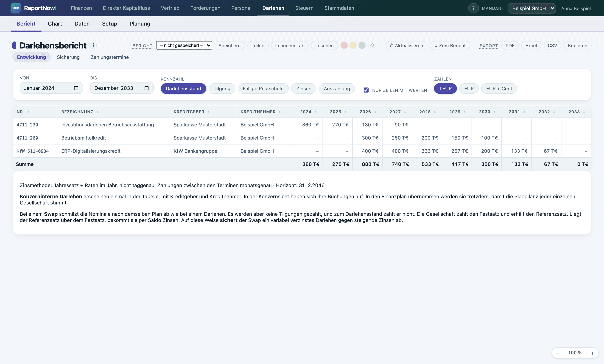This screenshot has height=364, width=604.
Task: Switch to the Planung tab
Action: pyautogui.click(x=140, y=24)
